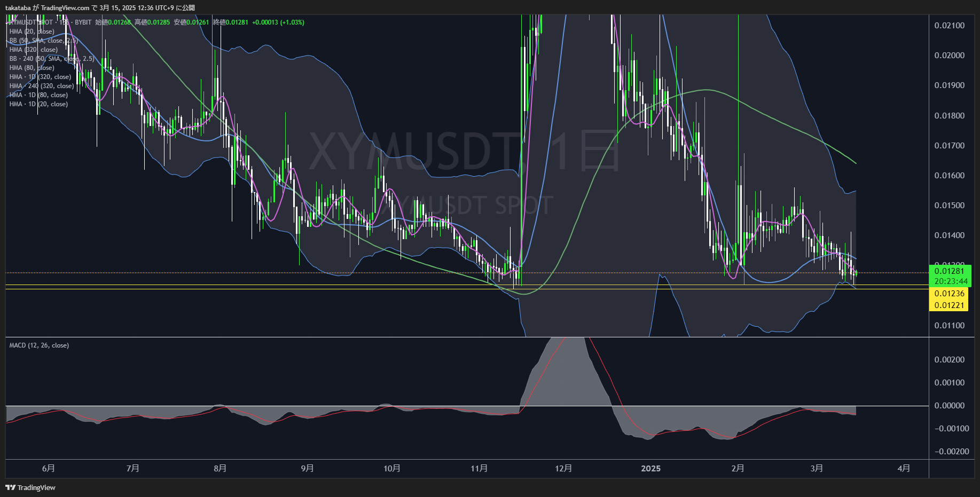Viewport: 980px width, 497px height.
Task: Click the MACD axis value 0.00200
Action: pos(950,360)
